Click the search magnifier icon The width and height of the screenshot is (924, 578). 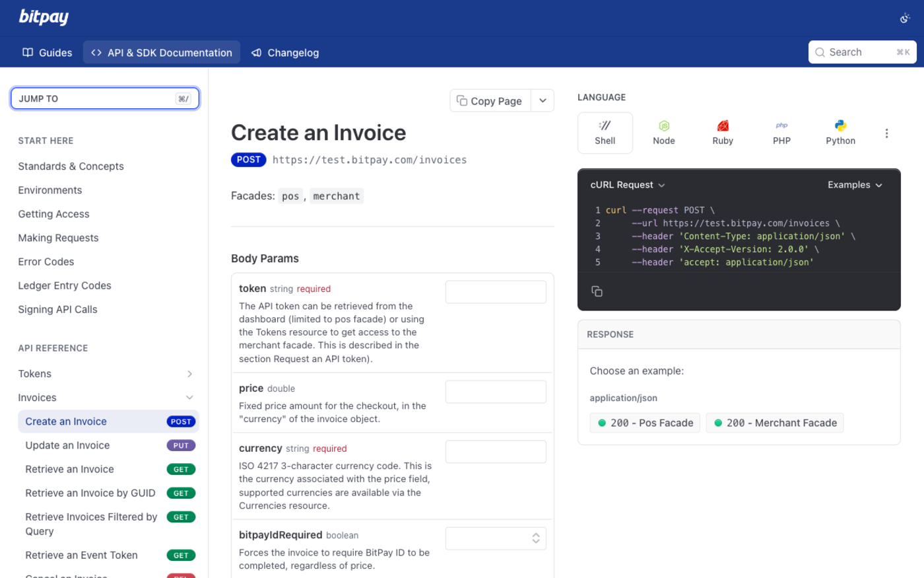[820, 52]
